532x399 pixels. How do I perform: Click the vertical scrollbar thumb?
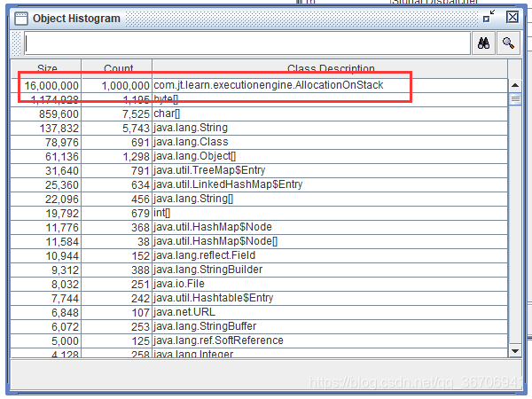(x=515, y=99)
